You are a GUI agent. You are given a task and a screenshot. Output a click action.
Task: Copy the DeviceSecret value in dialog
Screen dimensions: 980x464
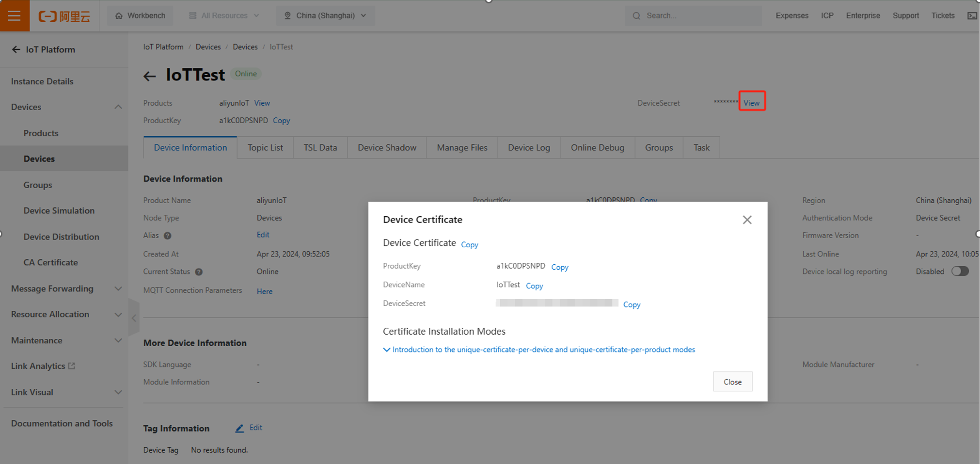[632, 304]
